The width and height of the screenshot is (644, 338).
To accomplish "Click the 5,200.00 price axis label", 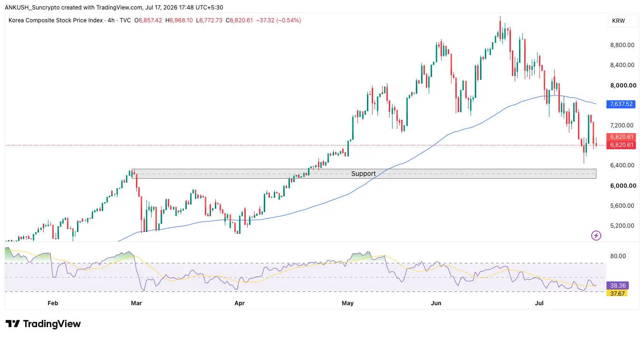I will tap(623, 226).
